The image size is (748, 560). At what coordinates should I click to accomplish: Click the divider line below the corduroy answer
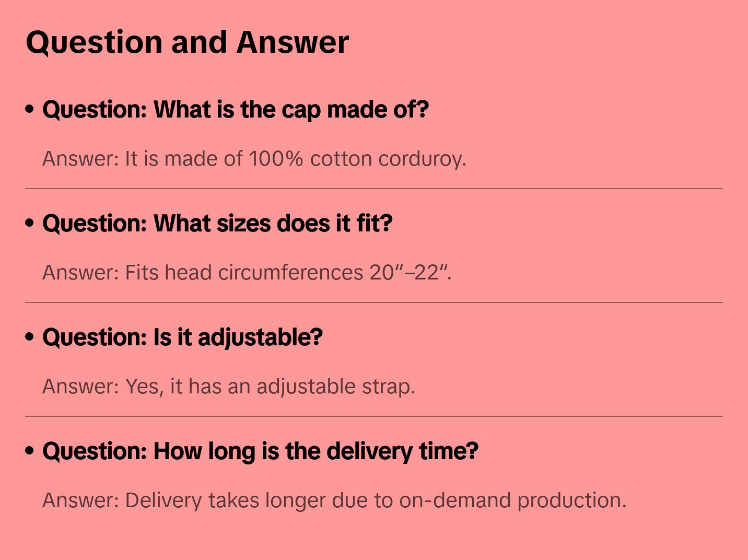(x=374, y=189)
